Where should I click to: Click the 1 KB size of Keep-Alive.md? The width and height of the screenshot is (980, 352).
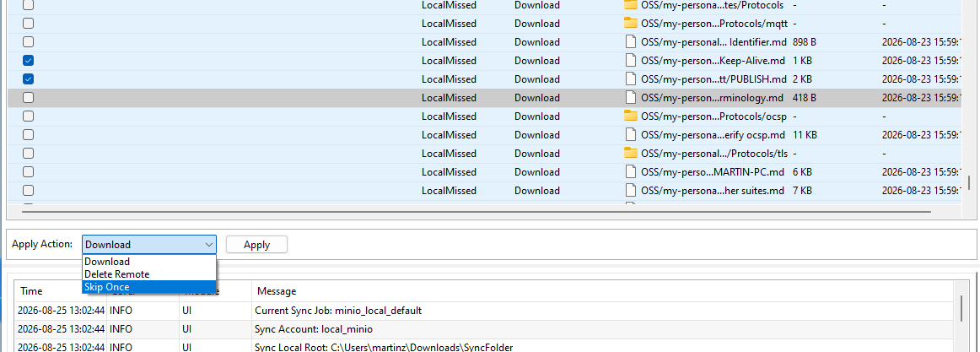tap(802, 61)
